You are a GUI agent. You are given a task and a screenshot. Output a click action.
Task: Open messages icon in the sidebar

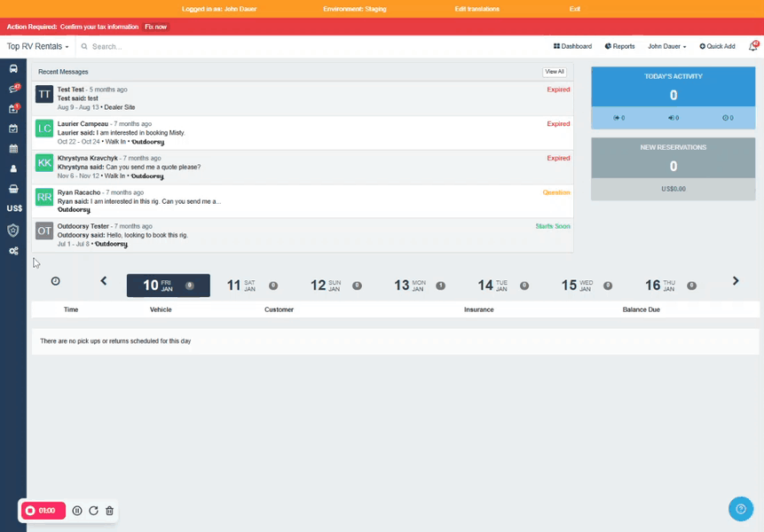point(13,89)
